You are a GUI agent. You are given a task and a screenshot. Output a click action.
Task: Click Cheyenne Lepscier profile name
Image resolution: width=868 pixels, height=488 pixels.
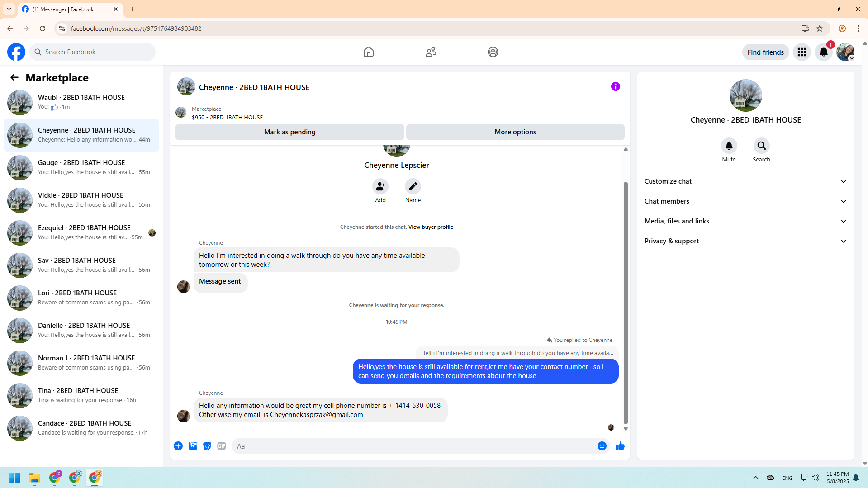click(396, 165)
